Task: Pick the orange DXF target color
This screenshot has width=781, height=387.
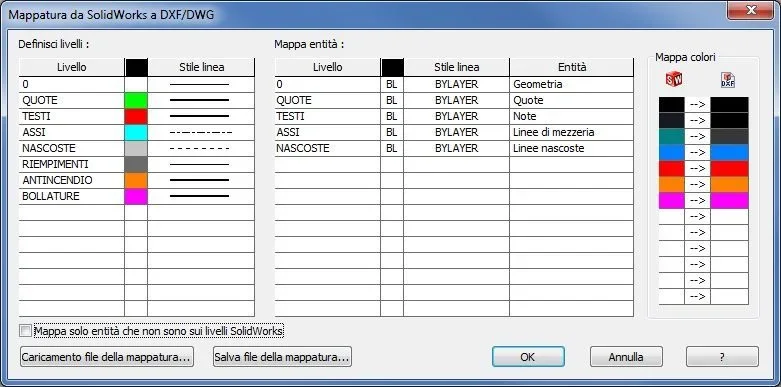Action: (x=729, y=184)
